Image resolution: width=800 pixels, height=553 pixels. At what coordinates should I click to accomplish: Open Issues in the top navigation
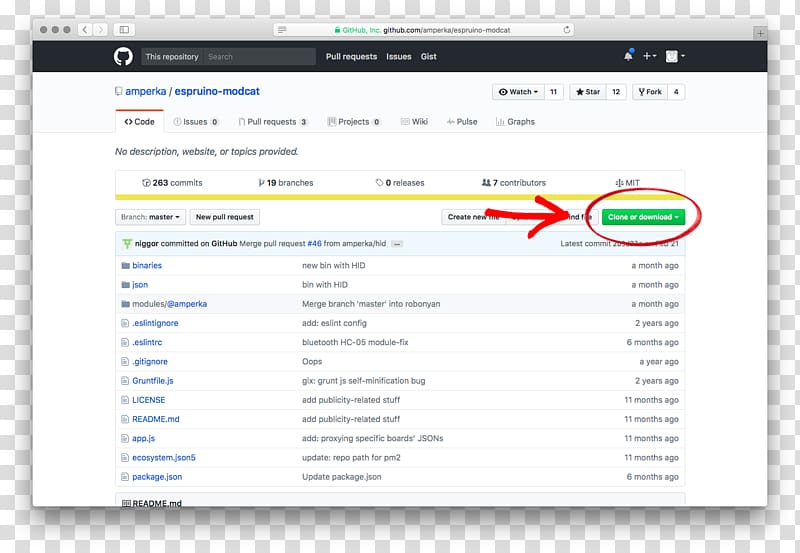[x=398, y=57]
